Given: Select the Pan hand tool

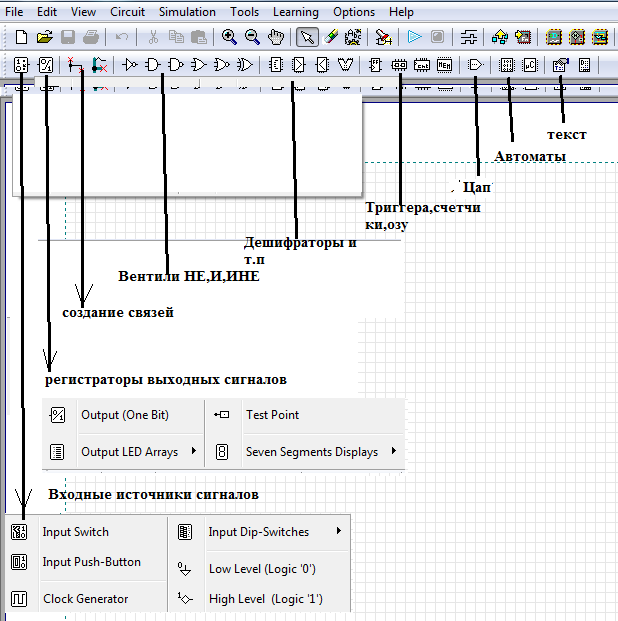Looking at the screenshot, I should (x=276, y=37).
